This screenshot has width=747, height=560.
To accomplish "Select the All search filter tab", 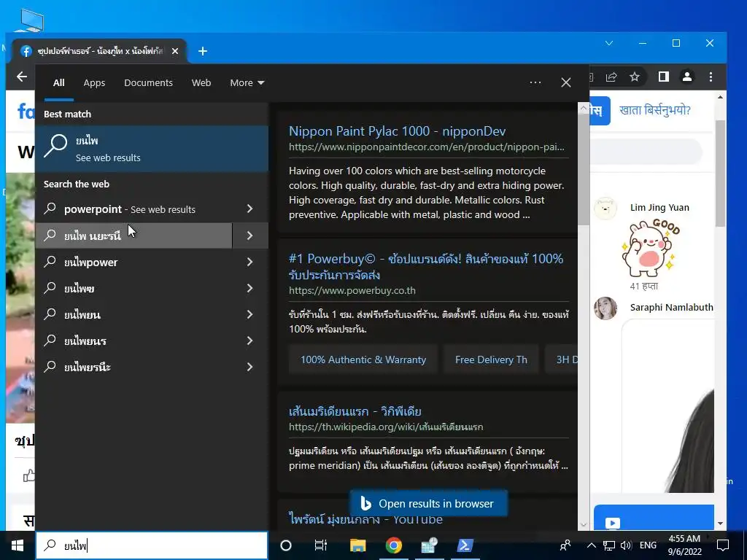I will coord(58,83).
